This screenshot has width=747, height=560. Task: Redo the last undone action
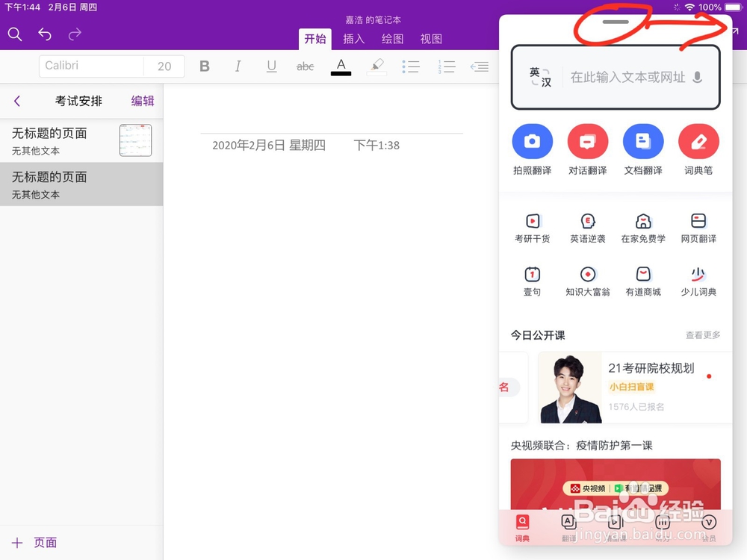click(75, 34)
